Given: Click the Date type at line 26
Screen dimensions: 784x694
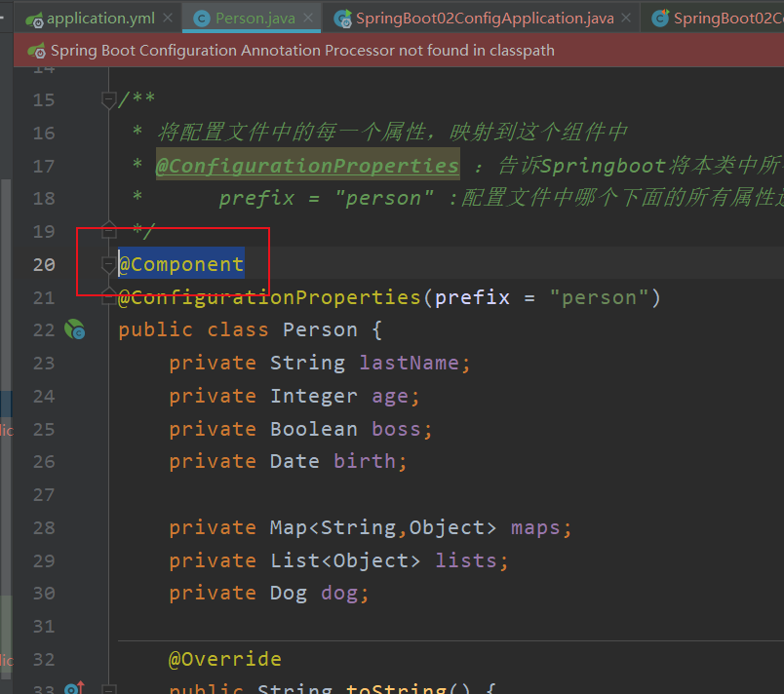Looking at the screenshot, I should tap(294, 461).
